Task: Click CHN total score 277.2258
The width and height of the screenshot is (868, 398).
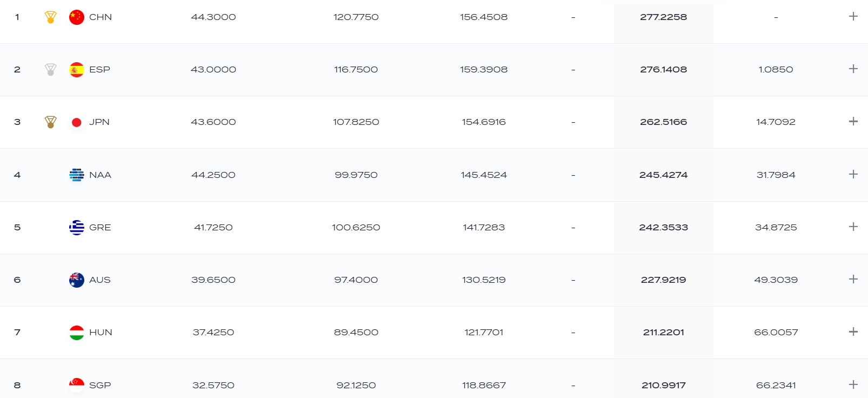Action: tap(664, 17)
